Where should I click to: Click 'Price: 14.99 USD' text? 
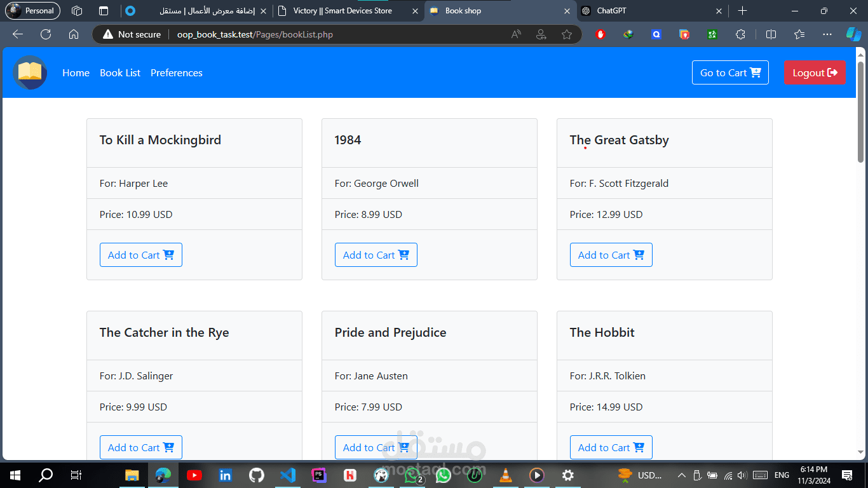(x=606, y=407)
